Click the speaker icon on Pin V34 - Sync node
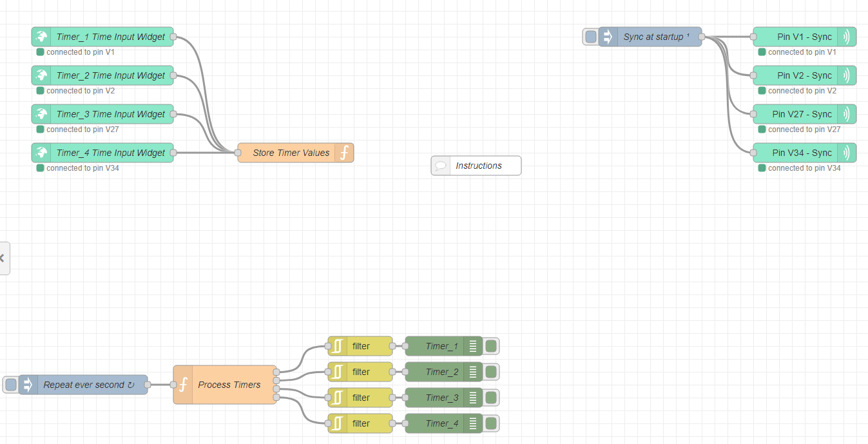The width and height of the screenshot is (868, 444). tap(847, 153)
